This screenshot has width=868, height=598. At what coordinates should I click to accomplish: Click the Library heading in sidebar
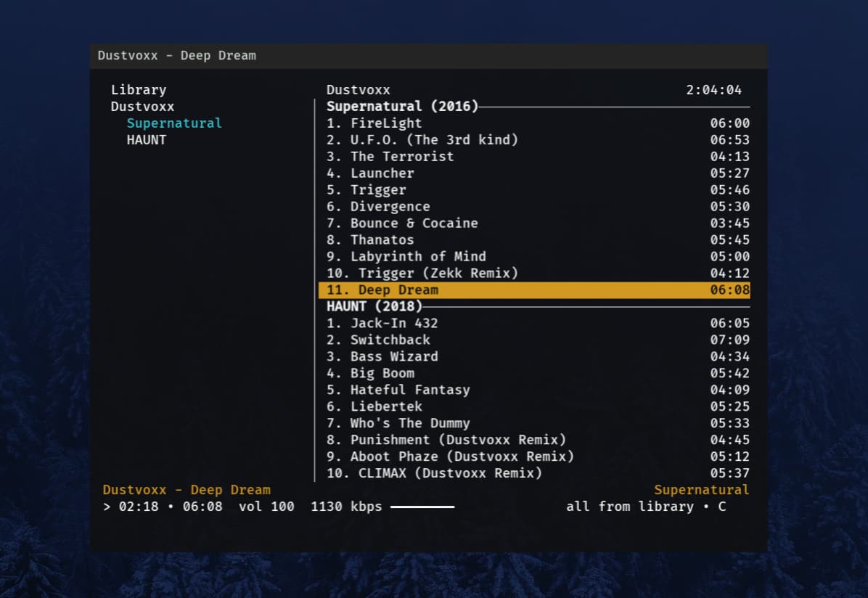click(138, 90)
